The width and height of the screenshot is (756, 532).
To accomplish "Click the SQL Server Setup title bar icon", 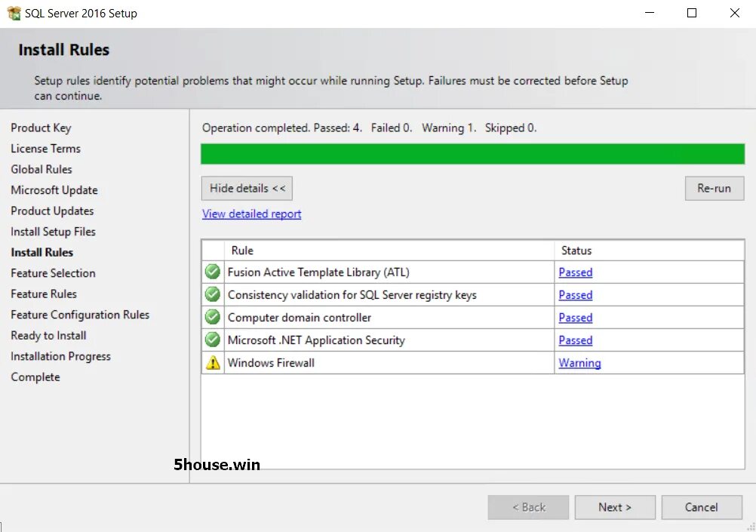I will pyautogui.click(x=14, y=13).
